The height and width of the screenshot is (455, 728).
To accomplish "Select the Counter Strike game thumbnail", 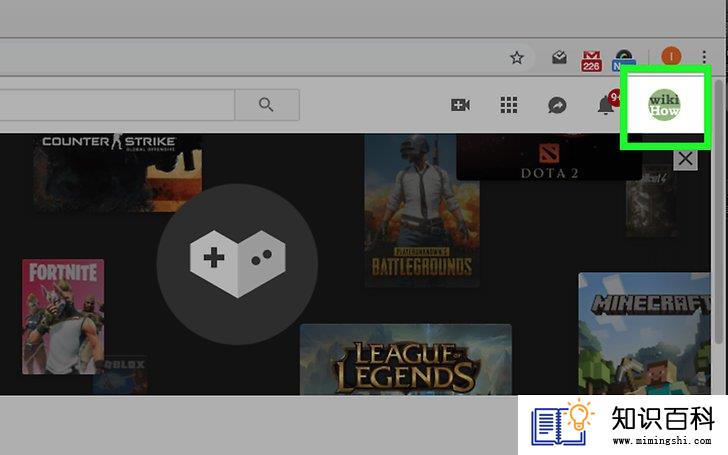I will pos(117,173).
